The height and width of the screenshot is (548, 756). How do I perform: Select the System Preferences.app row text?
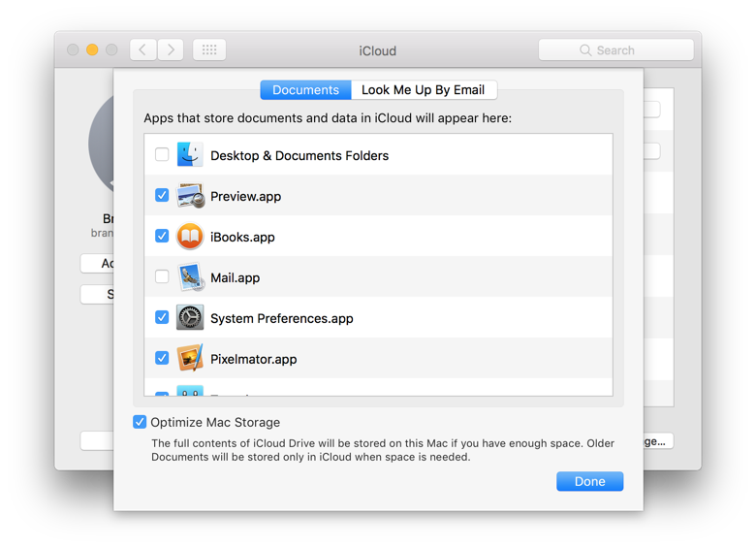coord(282,318)
